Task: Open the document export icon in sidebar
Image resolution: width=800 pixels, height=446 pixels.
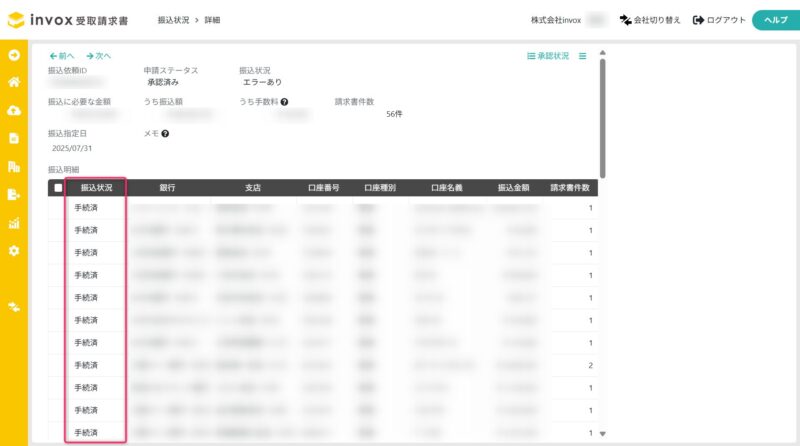Action: pos(14,194)
